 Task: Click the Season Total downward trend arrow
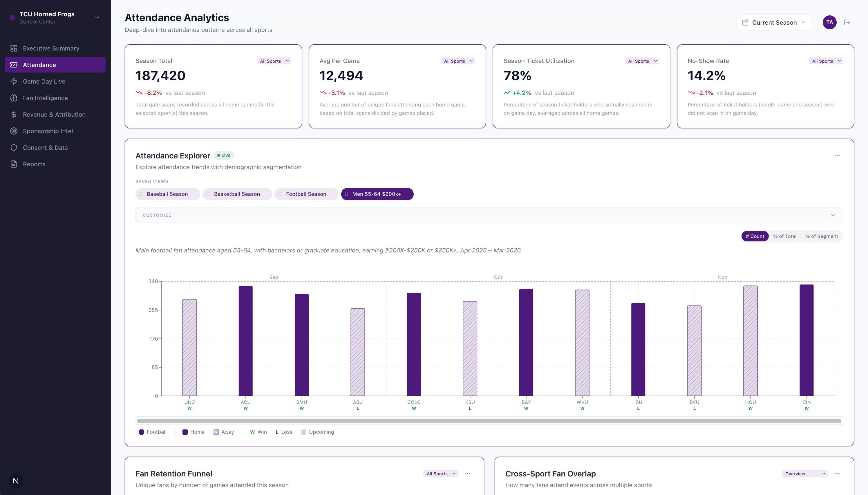click(139, 93)
